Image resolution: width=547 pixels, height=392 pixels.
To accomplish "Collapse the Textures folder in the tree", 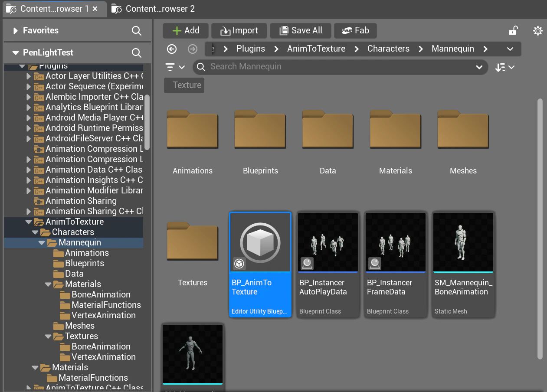I will tap(48, 336).
